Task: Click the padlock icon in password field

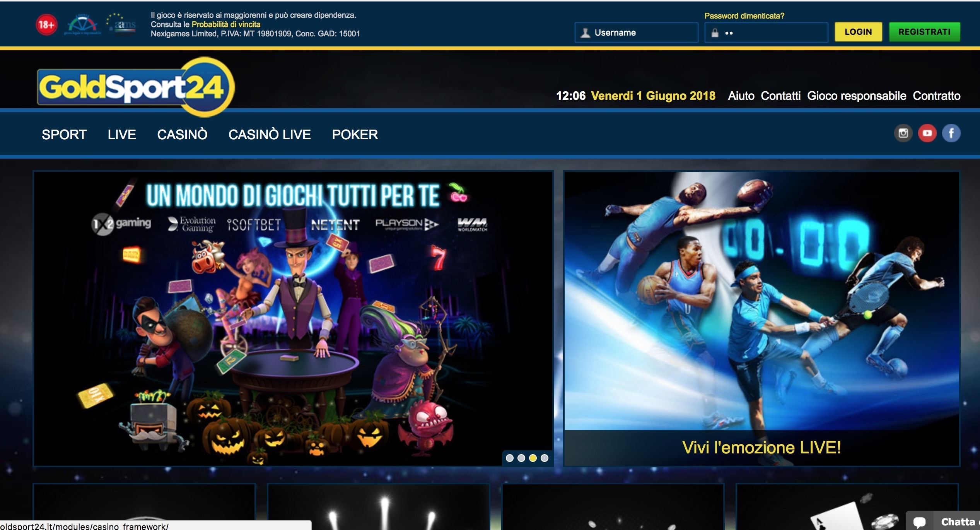Action: [715, 33]
